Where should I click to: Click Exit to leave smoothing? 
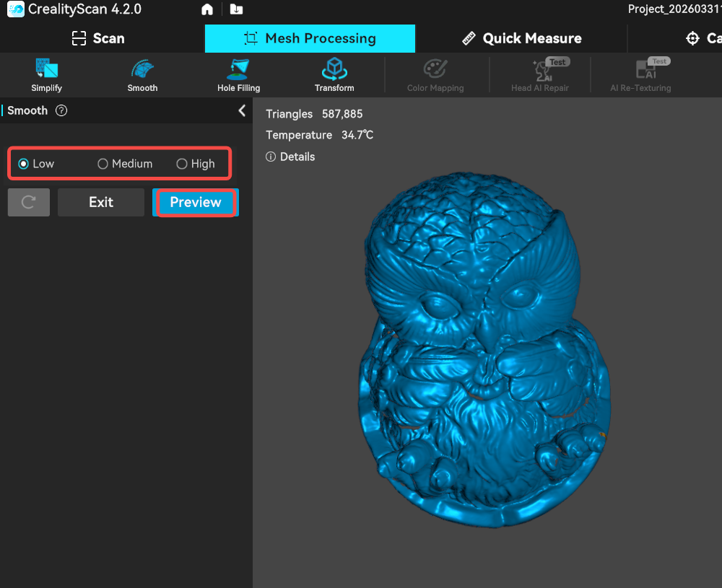(101, 203)
